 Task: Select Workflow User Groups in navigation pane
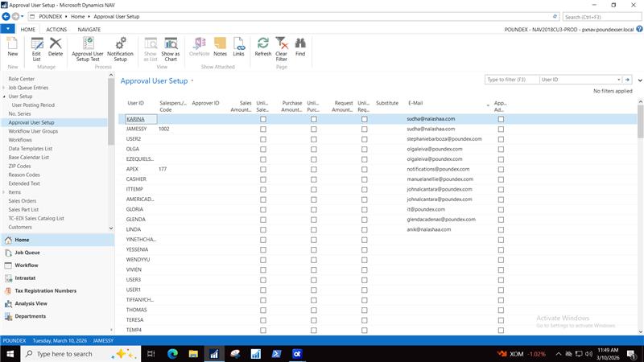(x=34, y=131)
